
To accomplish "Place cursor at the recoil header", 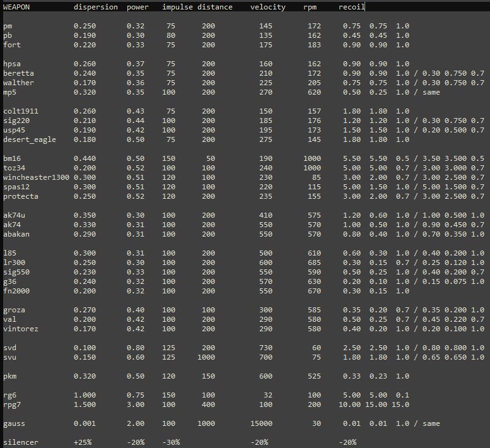I will point(351,7).
